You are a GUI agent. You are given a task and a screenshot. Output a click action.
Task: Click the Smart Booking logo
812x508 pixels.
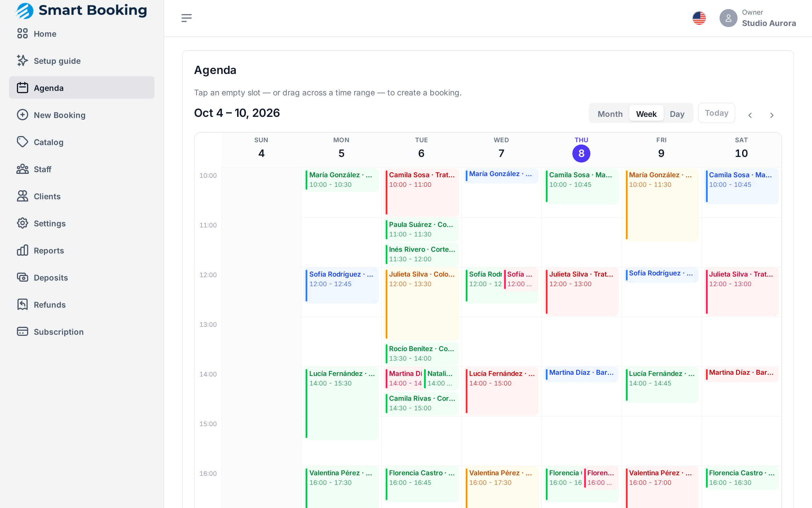tap(81, 10)
